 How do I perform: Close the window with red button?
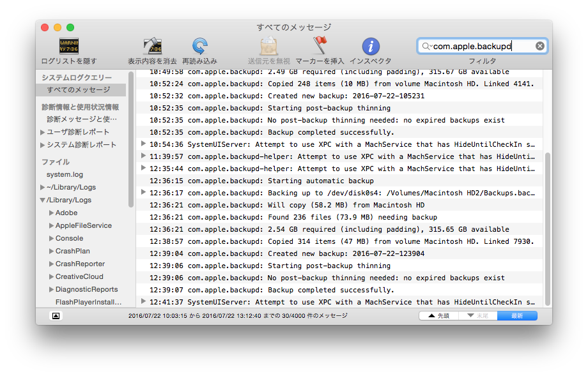click(x=45, y=27)
